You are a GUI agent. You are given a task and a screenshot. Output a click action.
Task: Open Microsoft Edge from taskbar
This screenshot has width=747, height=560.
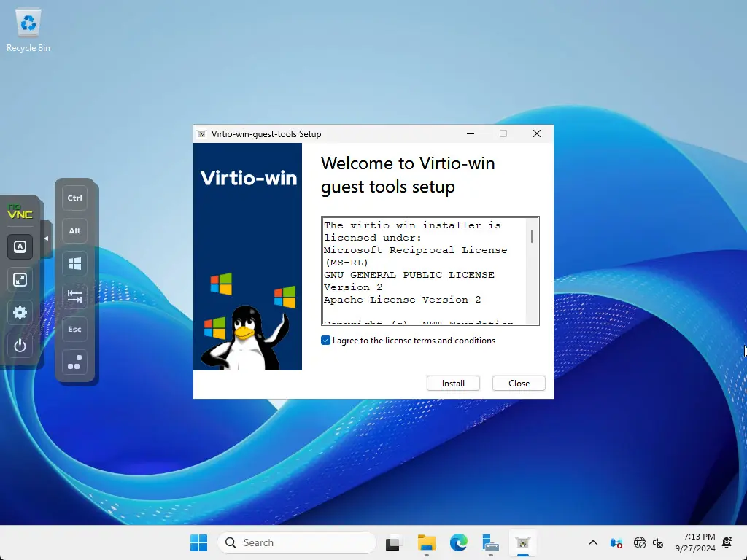458,542
